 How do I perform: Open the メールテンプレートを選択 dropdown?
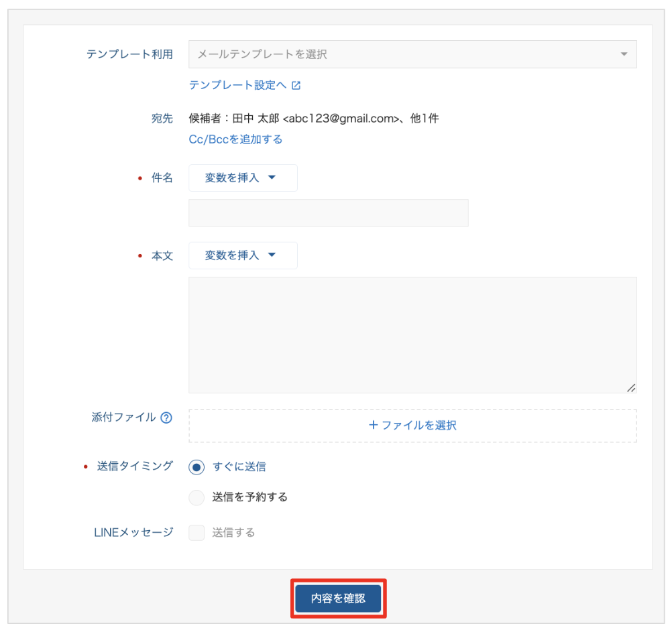[x=402, y=54]
